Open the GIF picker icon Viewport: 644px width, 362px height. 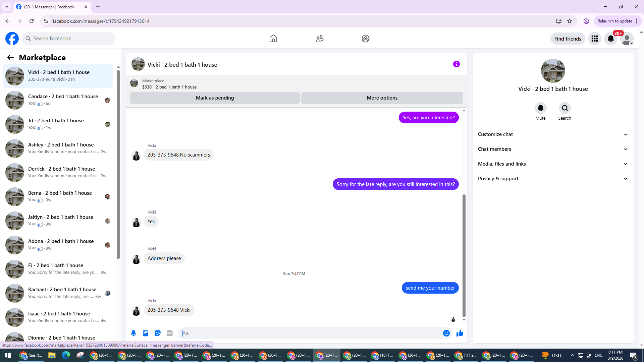(x=170, y=333)
